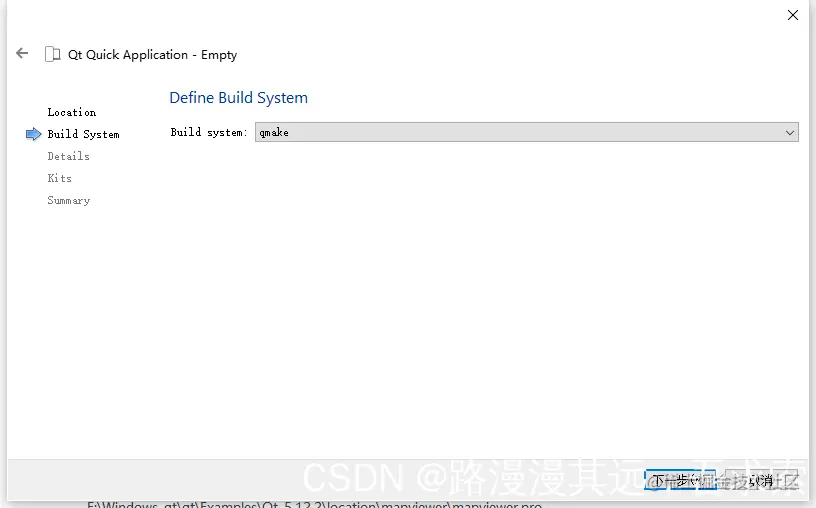The image size is (816, 508).
Task: Click the Qt Quick Application - Empty title
Action: tap(152, 55)
